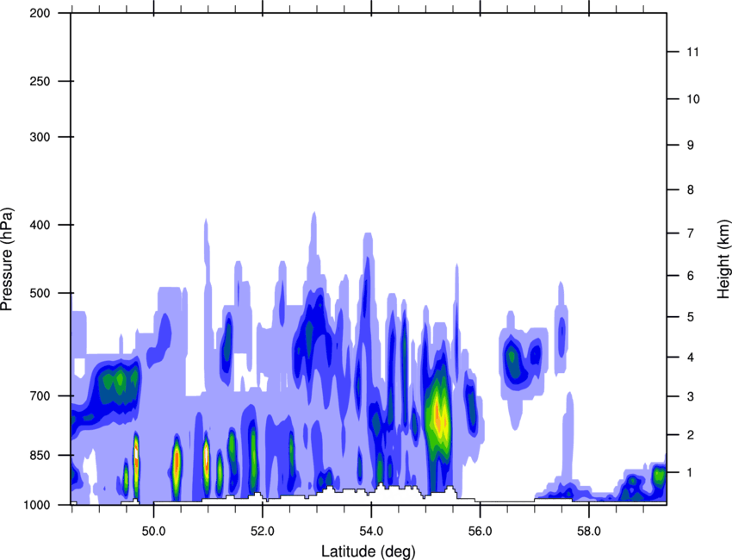Select the 200 pressure tick label
Image resolution: width=732 pixels, height=560 pixels.
pos(40,13)
